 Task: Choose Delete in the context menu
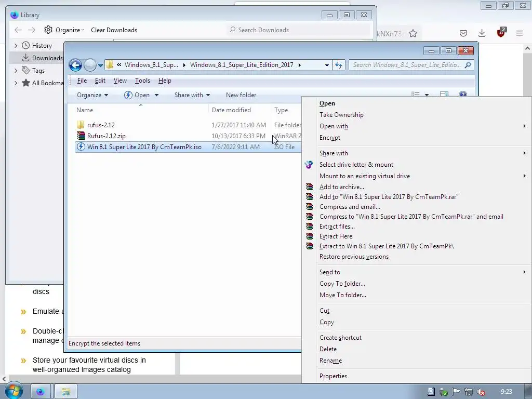(x=328, y=349)
